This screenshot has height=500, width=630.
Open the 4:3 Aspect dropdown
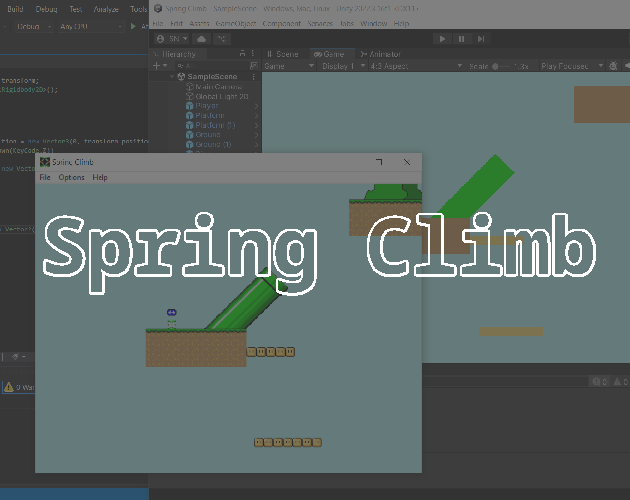416,66
